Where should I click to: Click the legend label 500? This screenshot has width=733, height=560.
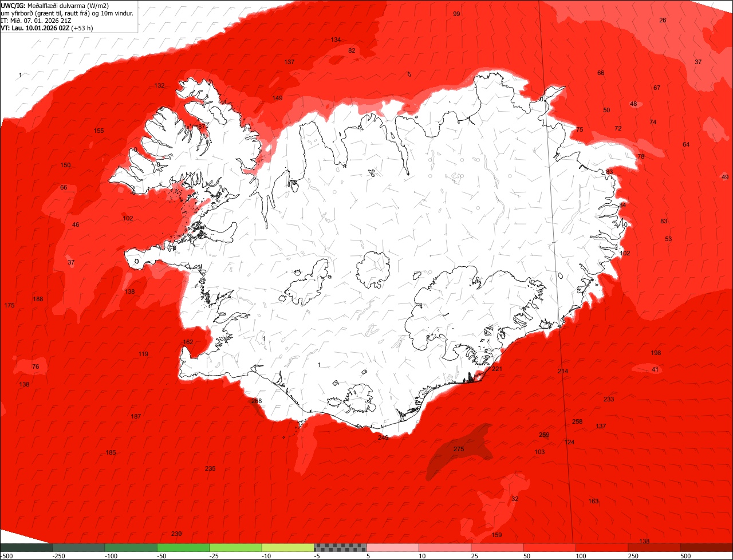coord(685,556)
